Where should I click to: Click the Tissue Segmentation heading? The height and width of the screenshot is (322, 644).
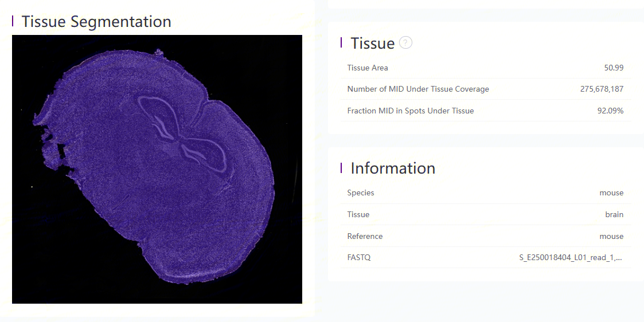(x=96, y=21)
